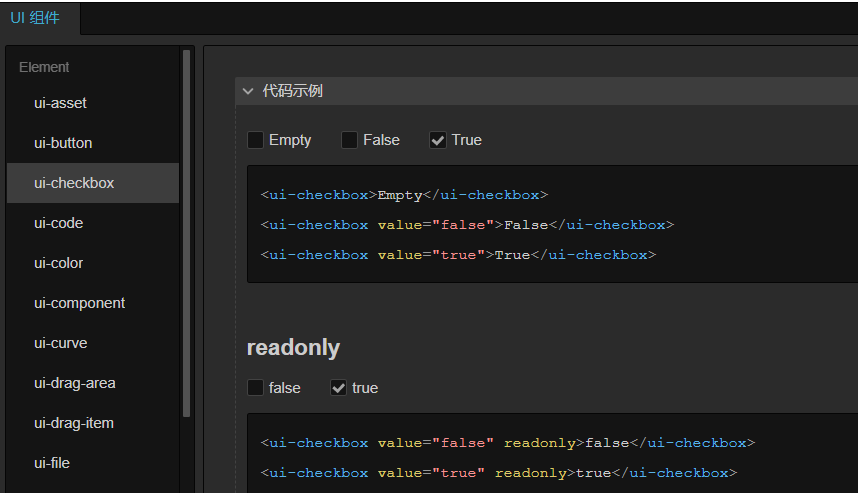Open the ui-curve entry

tap(60, 343)
